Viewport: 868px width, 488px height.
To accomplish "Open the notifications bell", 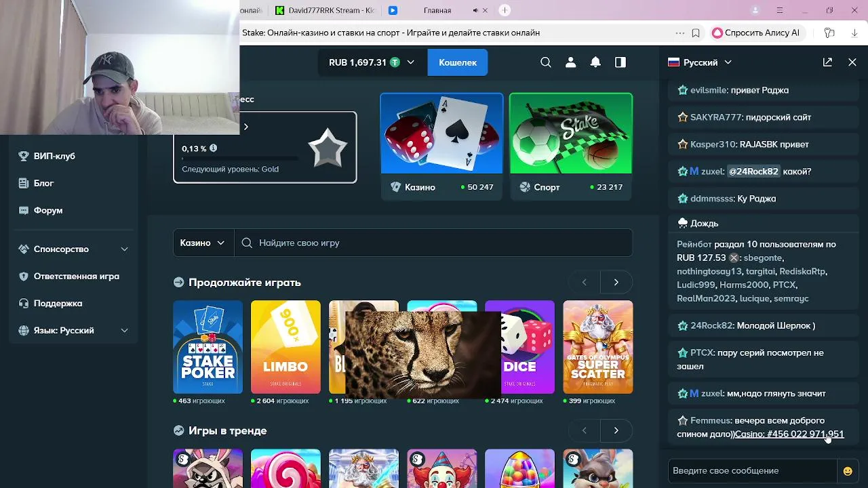I will point(595,62).
